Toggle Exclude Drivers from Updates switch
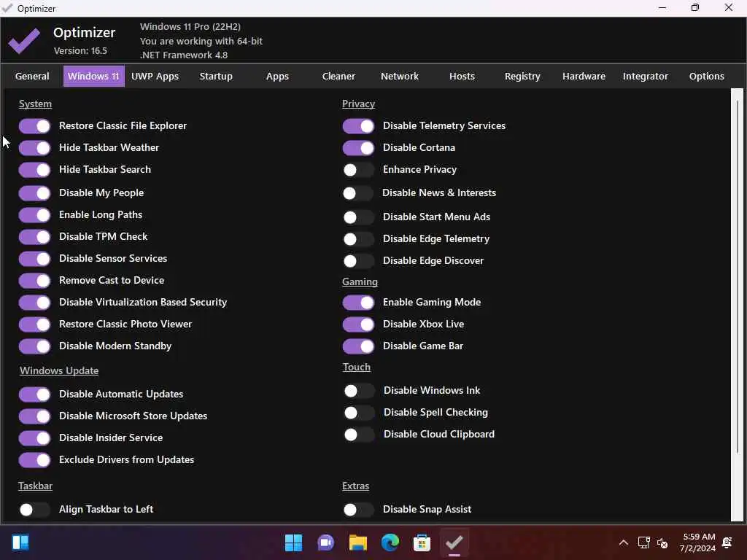This screenshot has width=747, height=560. (34, 461)
